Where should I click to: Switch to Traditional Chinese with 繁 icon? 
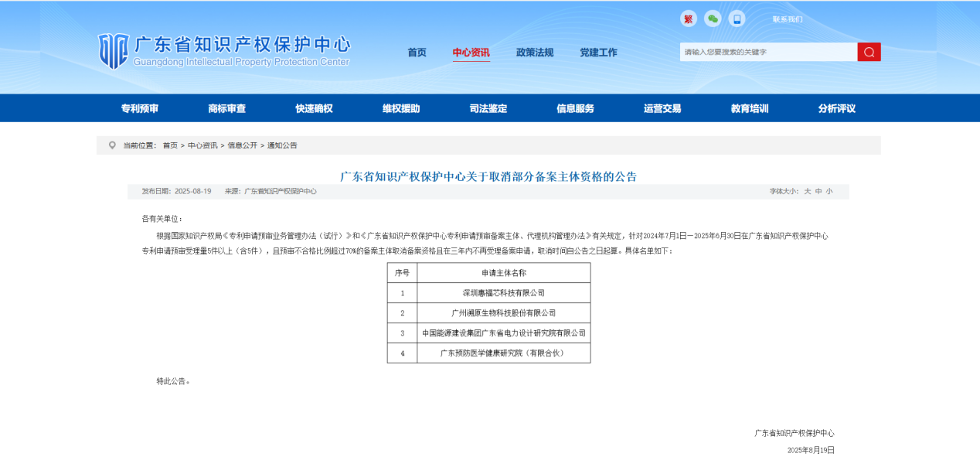[688, 19]
